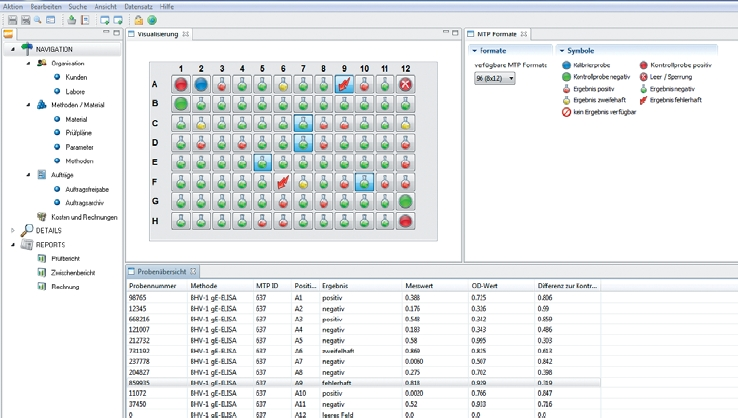Viewport: 738px width, 418px height.
Task: Select the empty/blocked well A12
Action: (x=405, y=85)
